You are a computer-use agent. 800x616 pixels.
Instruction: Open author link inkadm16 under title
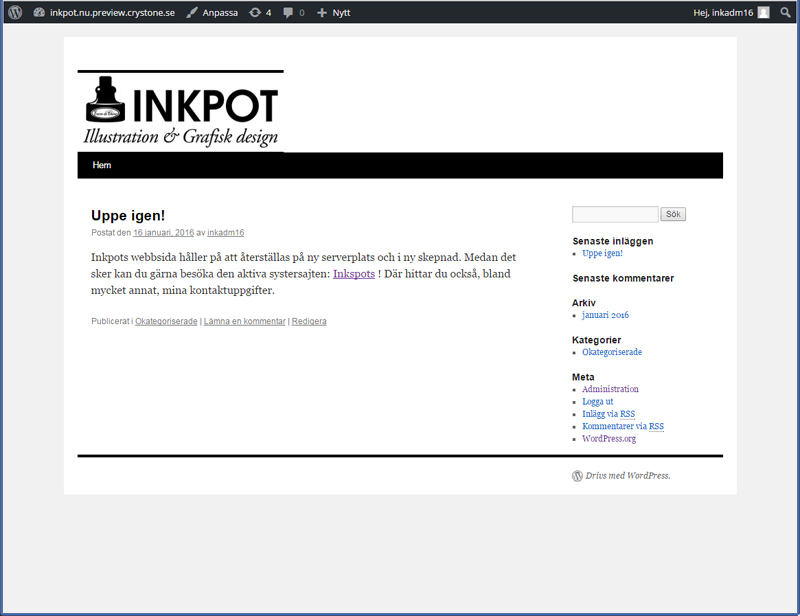(226, 233)
